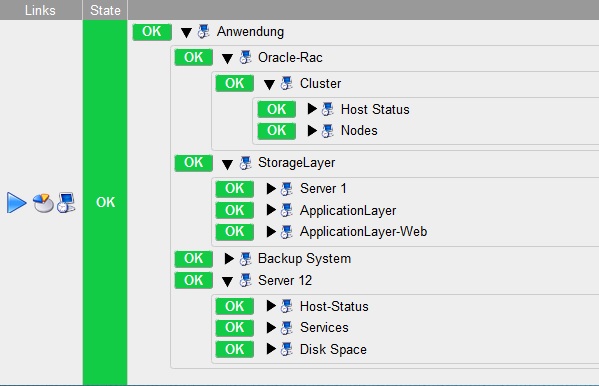Image resolution: width=599 pixels, height=386 pixels.
Task: Click the host icon beside Anwendung
Action: 204,31
